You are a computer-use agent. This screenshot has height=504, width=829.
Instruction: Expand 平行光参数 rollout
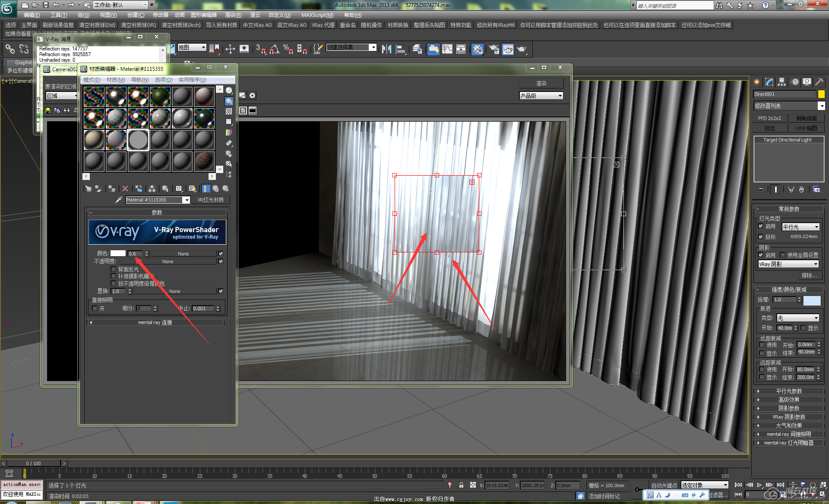(x=789, y=391)
